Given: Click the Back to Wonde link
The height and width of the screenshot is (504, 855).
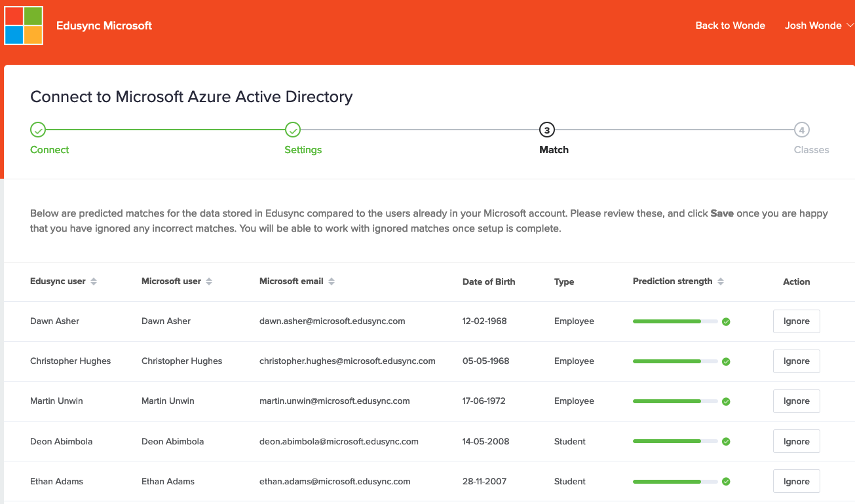Looking at the screenshot, I should pyautogui.click(x=731, y=26).
